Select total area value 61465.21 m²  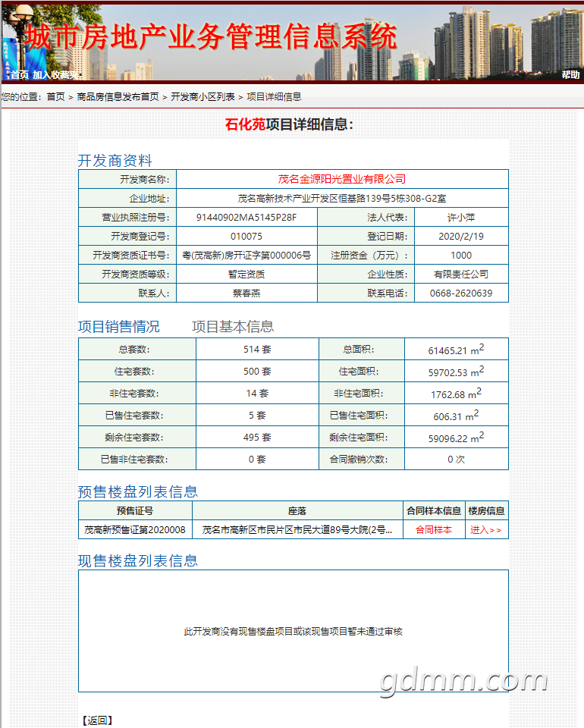coord(456,350)
